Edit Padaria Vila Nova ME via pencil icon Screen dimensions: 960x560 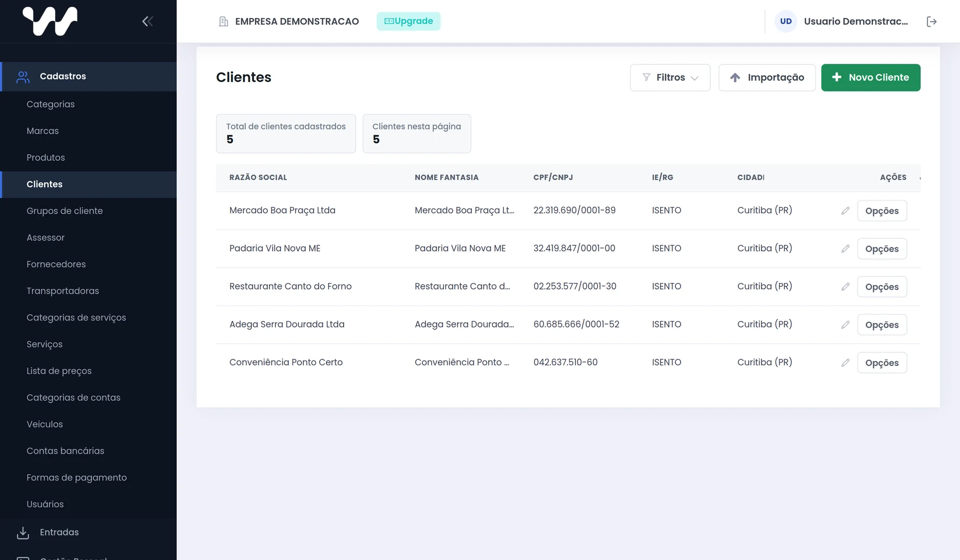(845, 249)
